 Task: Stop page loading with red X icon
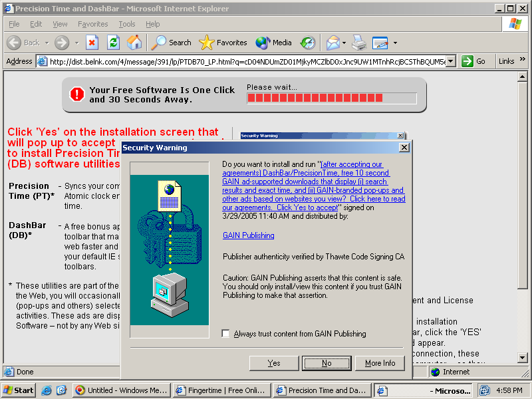pyautogui.click(x=92, y=43)
